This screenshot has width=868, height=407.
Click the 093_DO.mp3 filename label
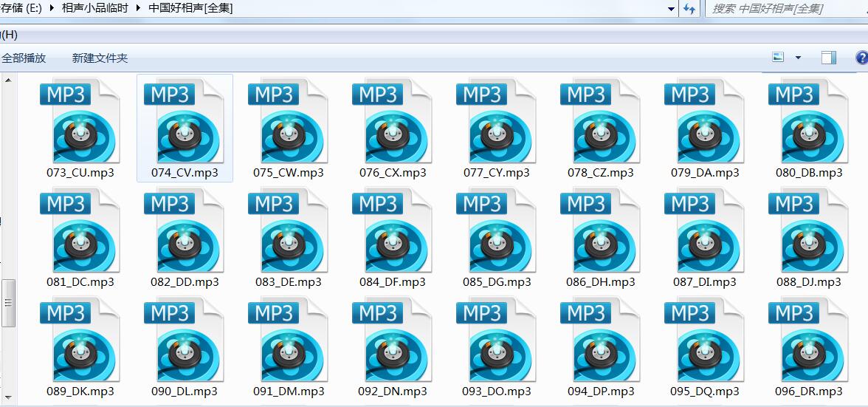(497, 391)
